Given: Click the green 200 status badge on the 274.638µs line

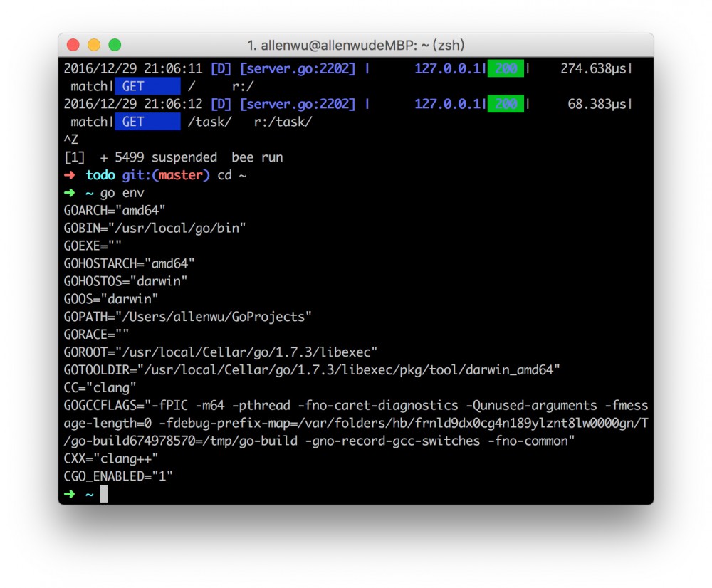Looking at the screenshot, I should [506, 68].
